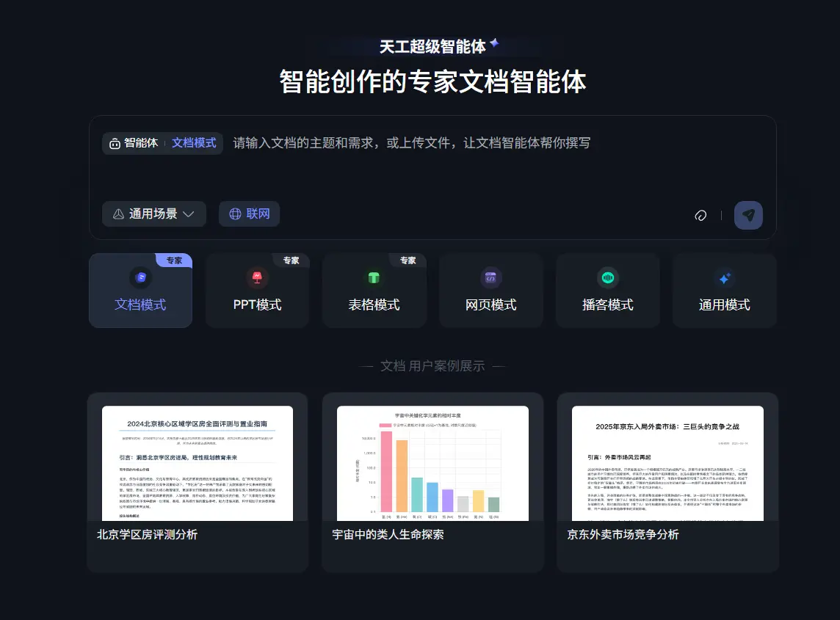Image resolution: width=840 pixels, height=620 pixels.
Task: Click the 表格模式 spreadsheet icon
Action: pos(374,277)
